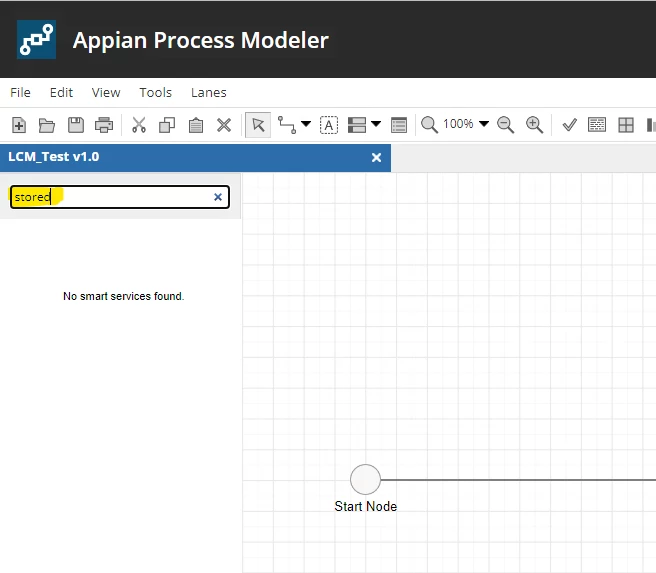The image size is (656, 573).
Task: Print the process model
Action: click(x=104, y=125)
